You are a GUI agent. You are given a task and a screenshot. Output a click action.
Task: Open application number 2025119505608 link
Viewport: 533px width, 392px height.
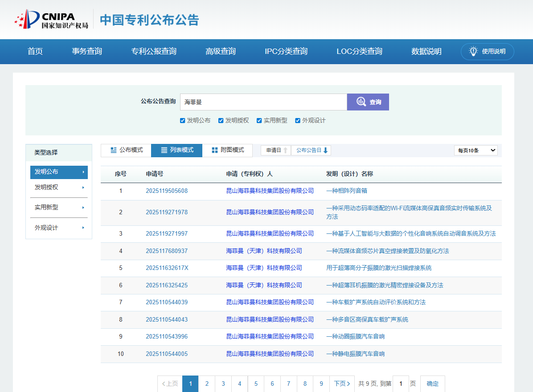pos(167,191)
